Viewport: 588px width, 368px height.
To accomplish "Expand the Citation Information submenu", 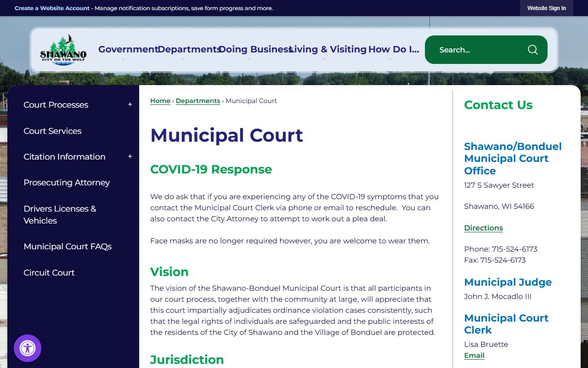I will (x=130, y=157).
